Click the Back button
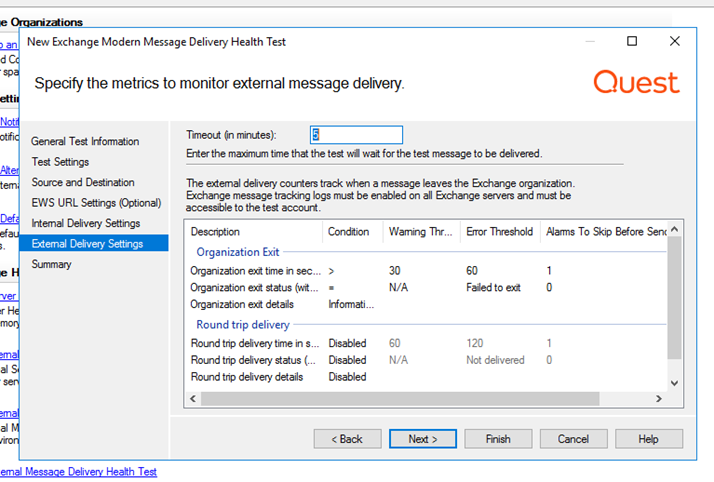 tap(347, 439)
